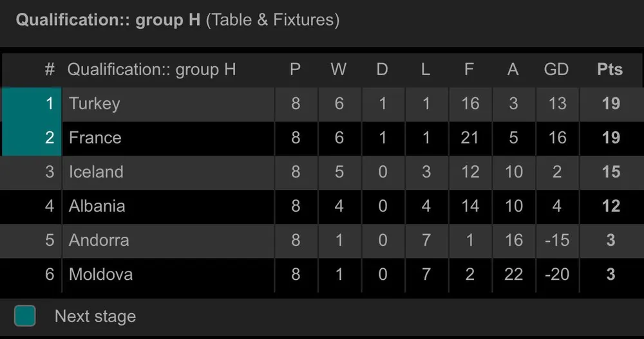Select Albania team row name
The width and height of the screenshot is (644, 339).
click(97, 206)
